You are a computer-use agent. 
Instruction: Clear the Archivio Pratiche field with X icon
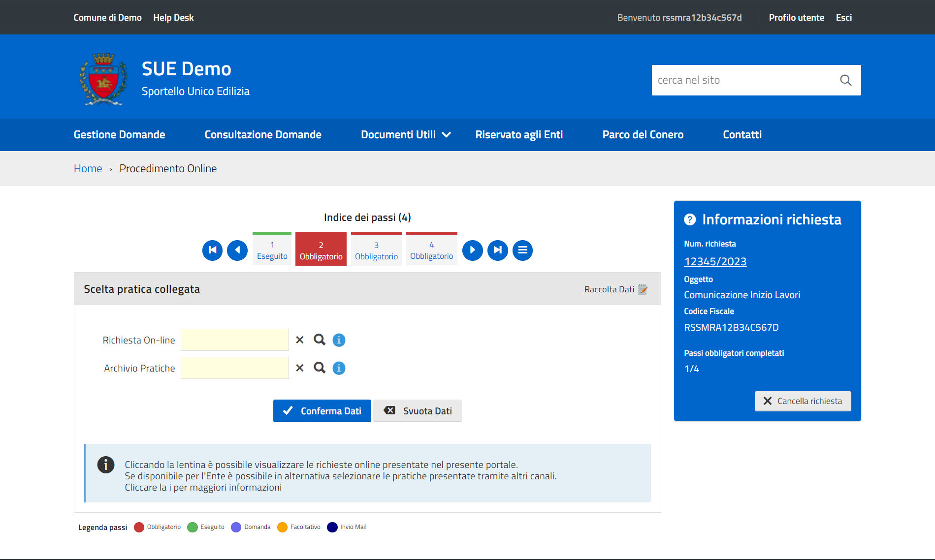300,368
